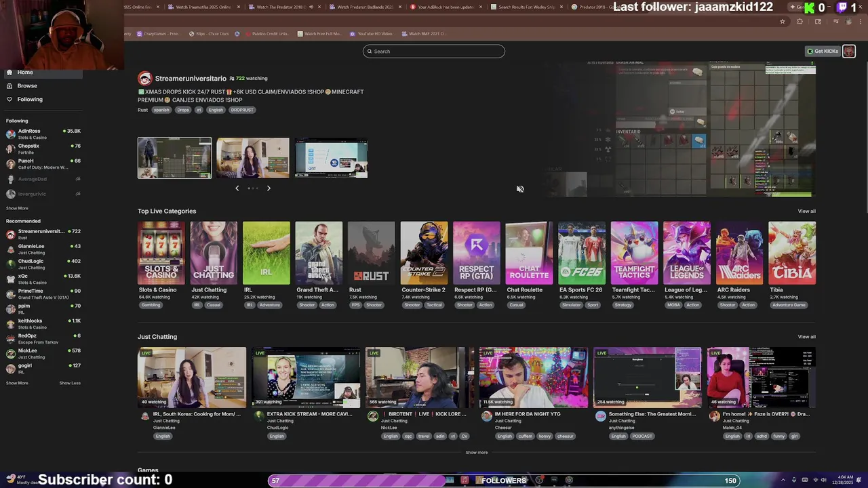Open EA Sports FC 26 category
The image size is (868, 488).
(x=582, y=253)
